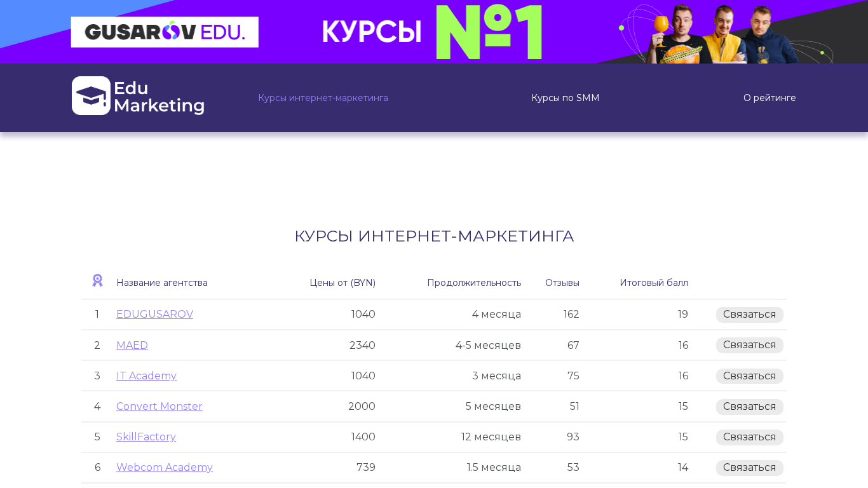
Task: Select the duration 4 месяца for EDUGUSAROV
Action: pyautogui.click(x=496, y=315)
